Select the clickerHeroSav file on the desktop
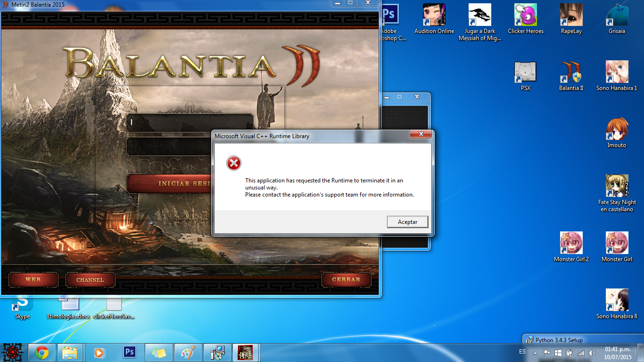 click(x=114, y=307)
